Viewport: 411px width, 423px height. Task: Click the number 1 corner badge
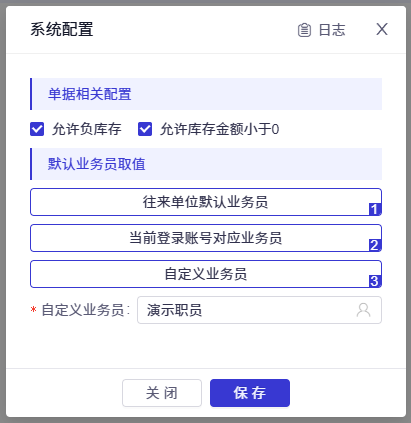coord(375,209)
